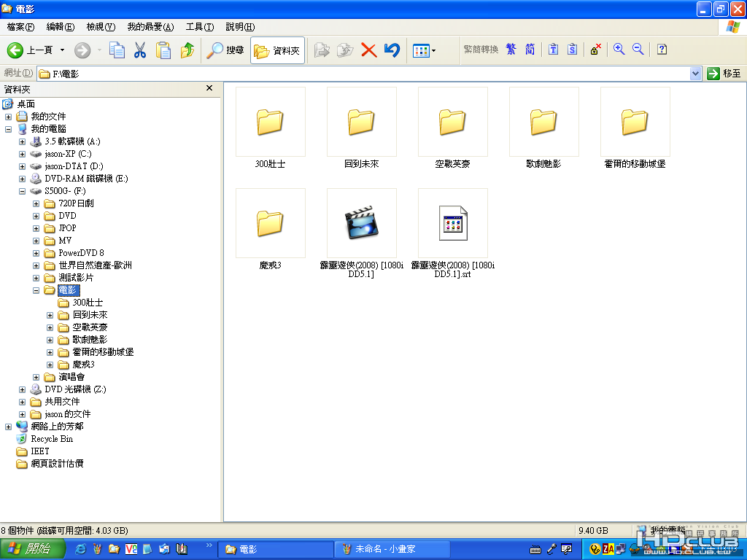
Task: Select the 霹靂遊俠 .srt subtitle file
Action: (x=452, y=223)
